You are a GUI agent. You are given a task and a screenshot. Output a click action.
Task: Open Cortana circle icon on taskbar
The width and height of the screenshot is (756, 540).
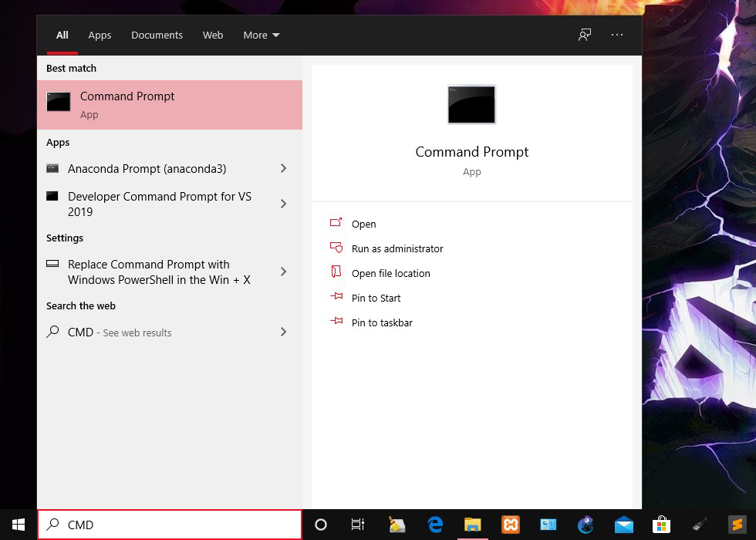321,525
